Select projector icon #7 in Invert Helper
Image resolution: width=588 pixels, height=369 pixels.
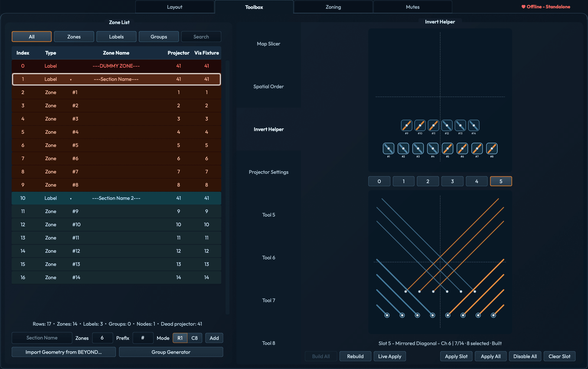click(x=477, y=149)
